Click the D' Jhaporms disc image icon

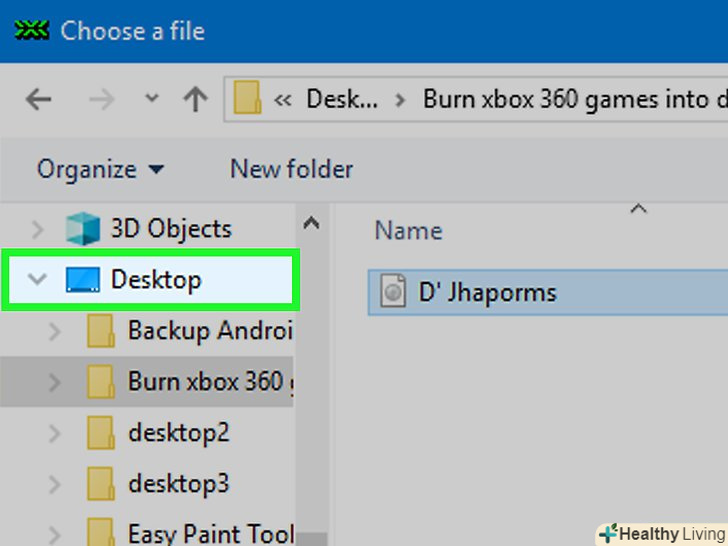point(393,291)
